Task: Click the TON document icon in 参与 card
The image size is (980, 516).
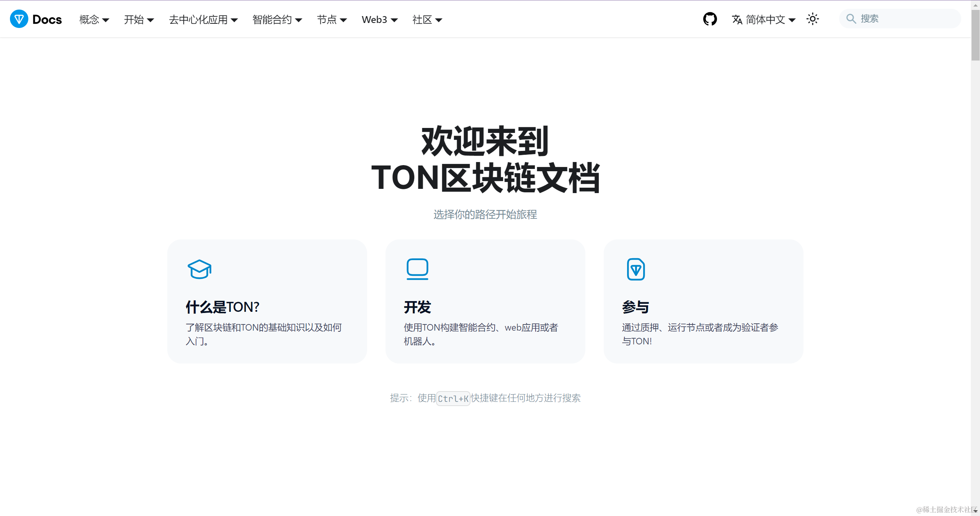Action: 635,269
